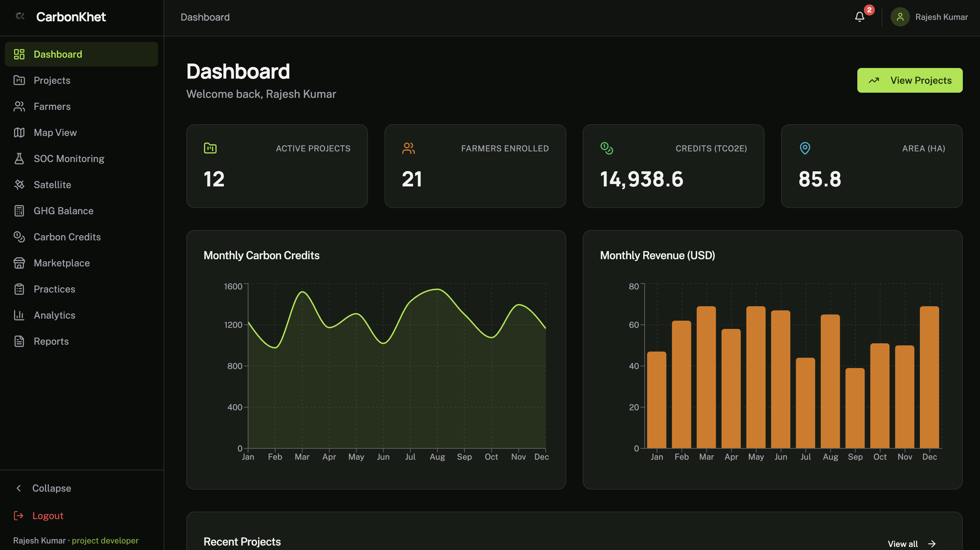Click the Active Projects card folder icon

210,148
